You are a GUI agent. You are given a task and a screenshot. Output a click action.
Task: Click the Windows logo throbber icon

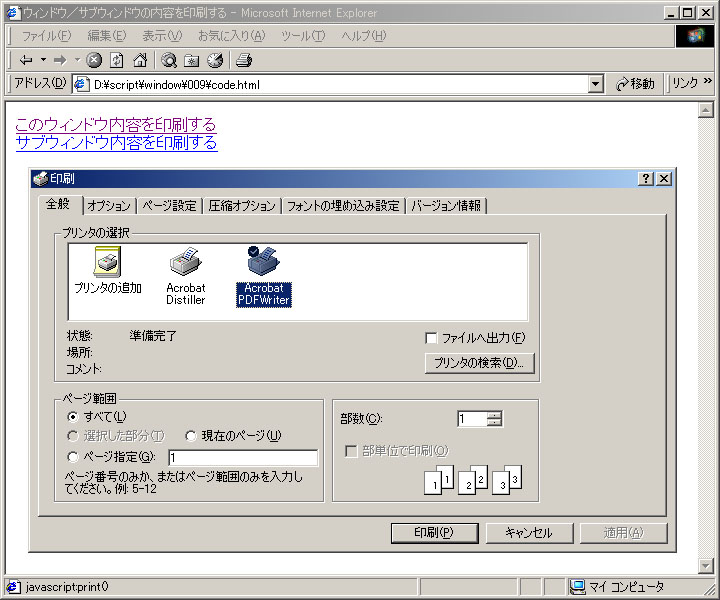click(695, 36)
